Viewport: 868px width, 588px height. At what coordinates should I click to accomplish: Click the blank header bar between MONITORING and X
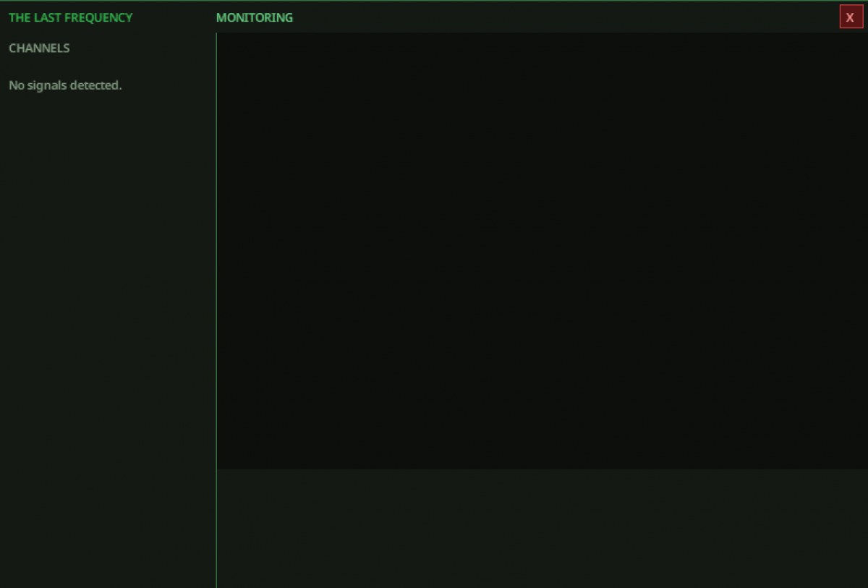point(566,17)
